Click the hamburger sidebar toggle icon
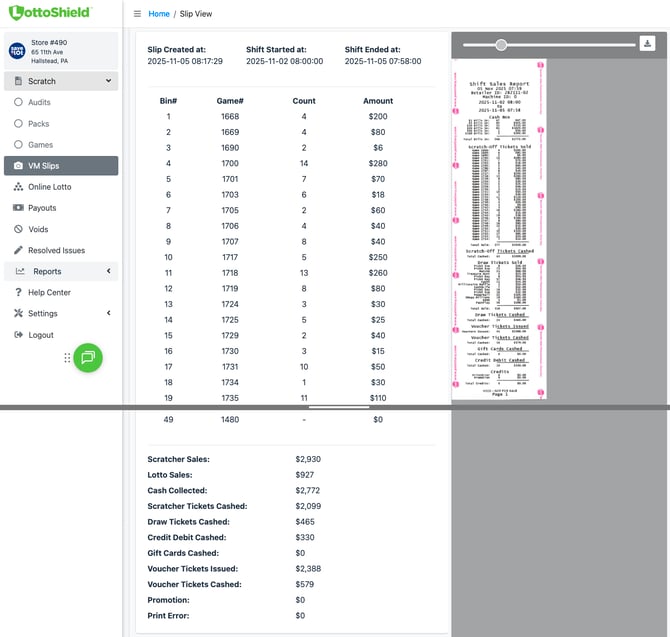 click(137, 14)
